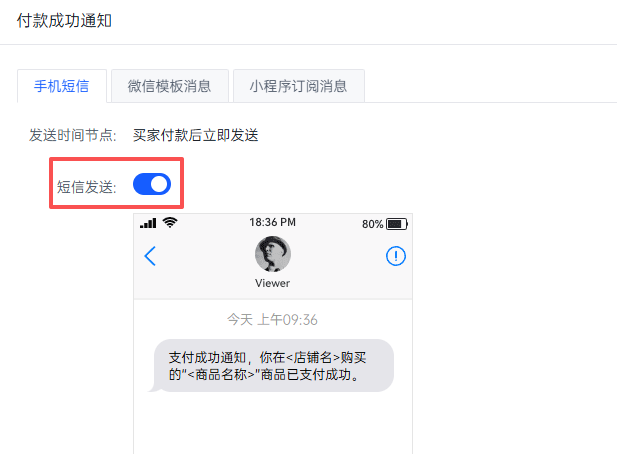Click the 80% battery percentage
The height and width of the screenshot is (454, 617).
(372, 223)
